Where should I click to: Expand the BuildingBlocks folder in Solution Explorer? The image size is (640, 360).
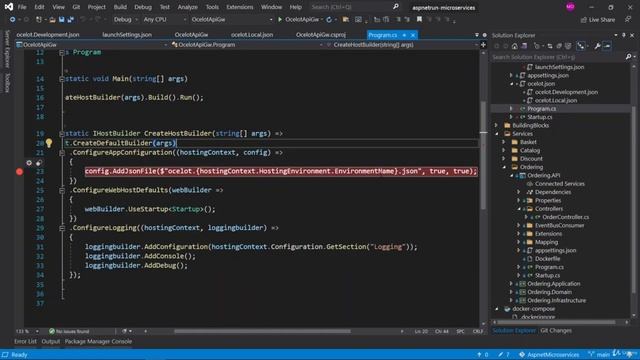coord(497,125)
